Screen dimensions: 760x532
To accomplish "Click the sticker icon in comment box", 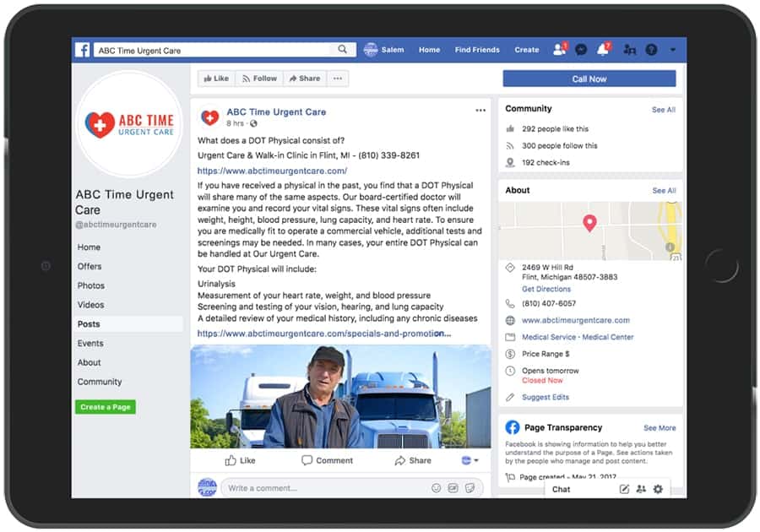I will pyautogui.click(x=470, y=488).
